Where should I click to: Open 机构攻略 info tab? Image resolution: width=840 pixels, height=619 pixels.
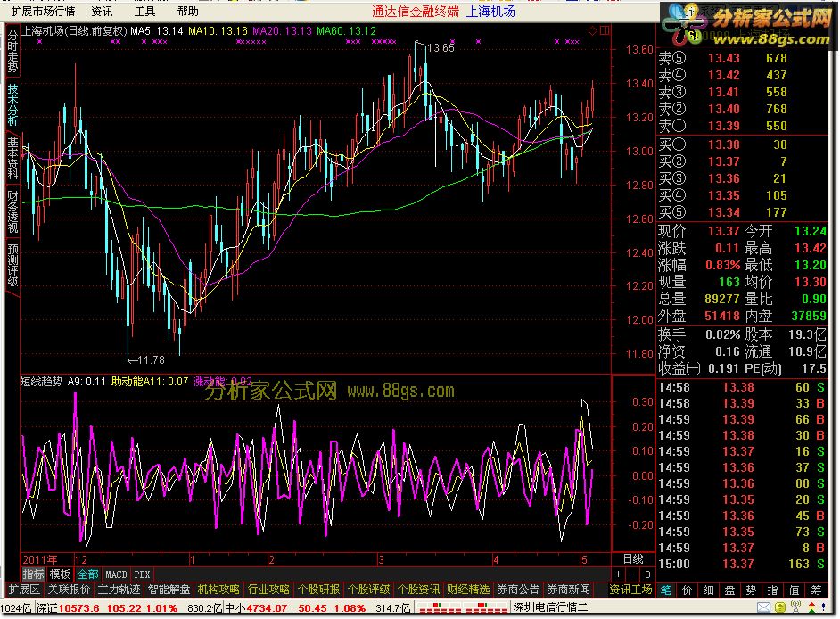point(218,590)
